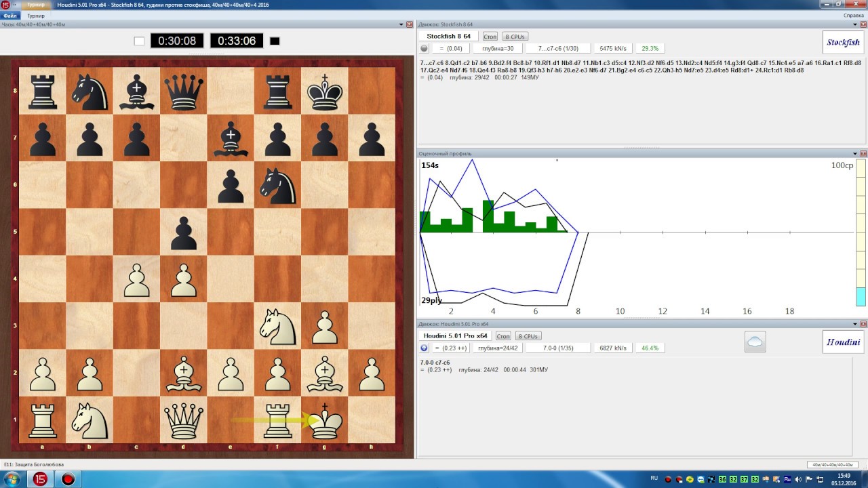Click Houdini 46.4% hash usage

tap(650, 348)
